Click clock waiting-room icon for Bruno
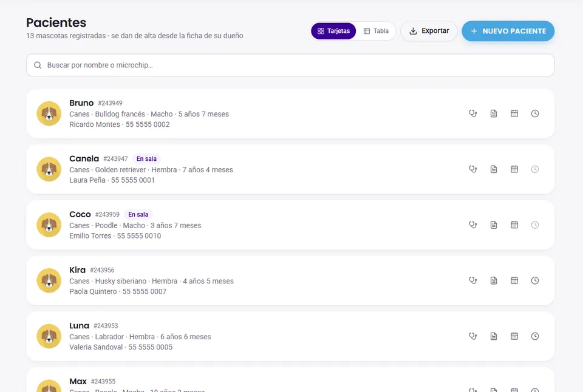Screen dimensions: 583x392 [x=534, y=113]
